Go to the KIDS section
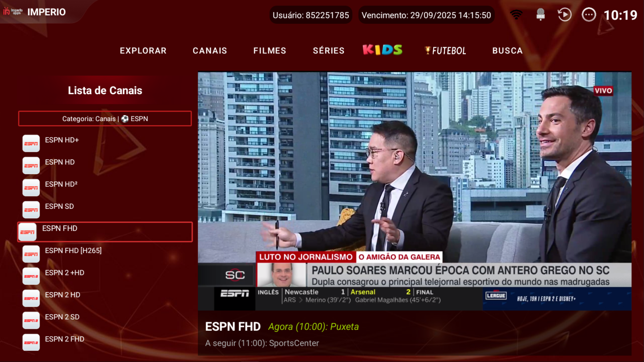The height and width of the screenshot is (362, 644). click(x=382, y=50)
